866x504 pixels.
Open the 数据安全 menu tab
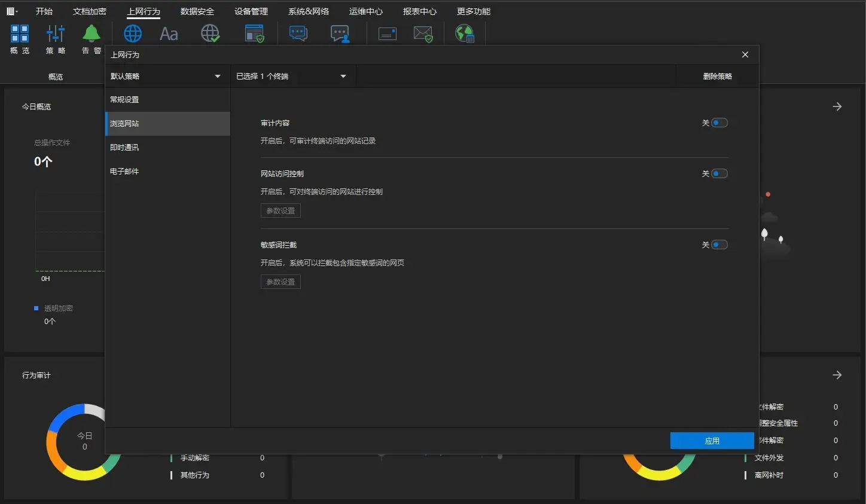197,11
